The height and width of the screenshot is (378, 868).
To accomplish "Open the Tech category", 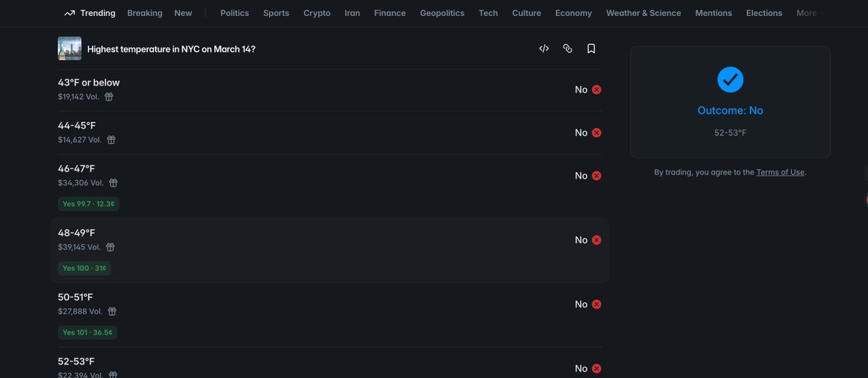I will (x=488, y=13).
